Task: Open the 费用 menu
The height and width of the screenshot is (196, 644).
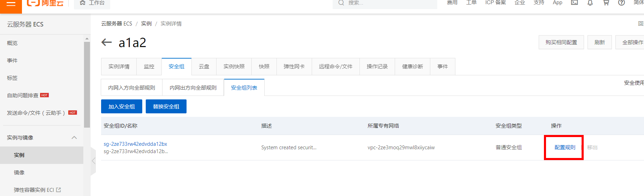Action: [452, 3]
